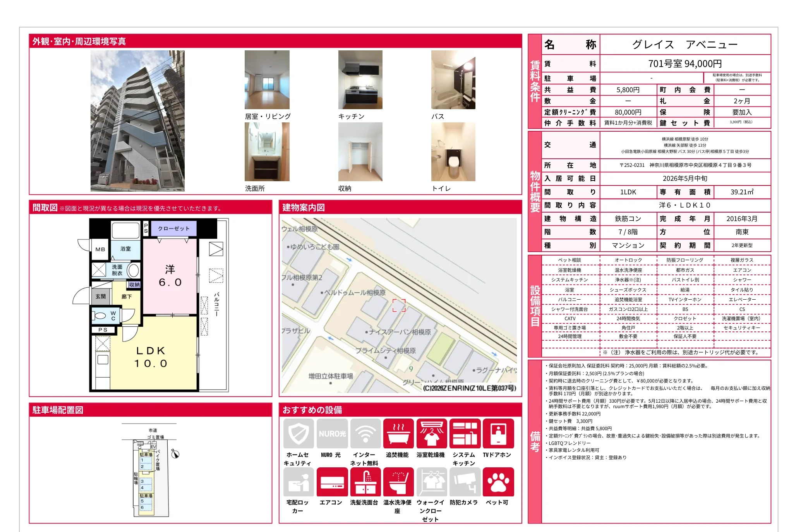This screenshot has width=796, height=532.
Task: Open the 居室・リビング room photo
Action: tap(267, 80)
